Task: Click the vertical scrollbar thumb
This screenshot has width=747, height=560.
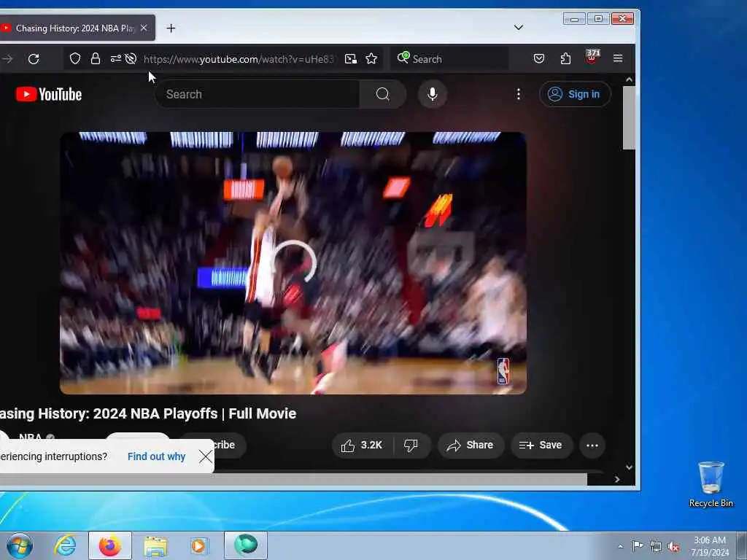Action: tap(629, 117)
